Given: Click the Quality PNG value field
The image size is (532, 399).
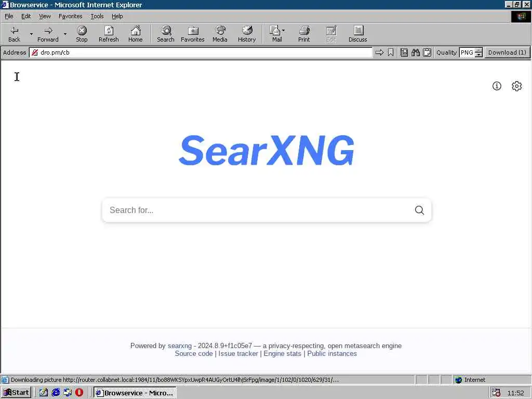Looking at the screenshot, I should [467, 52].
